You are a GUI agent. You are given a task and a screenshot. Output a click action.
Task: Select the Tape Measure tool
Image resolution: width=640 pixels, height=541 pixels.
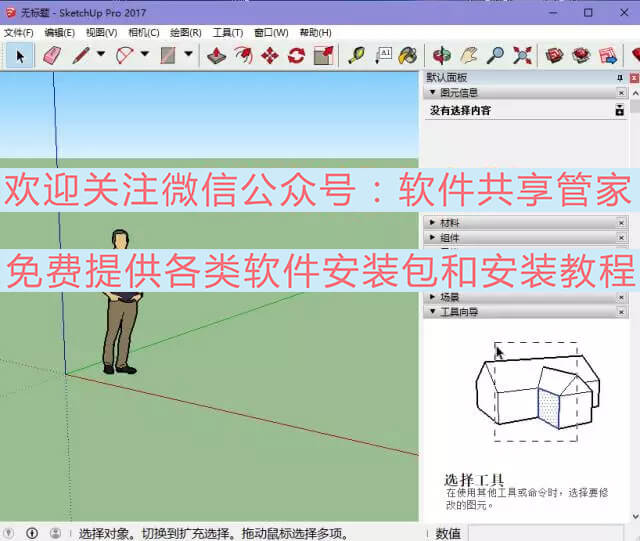point(356,55)
